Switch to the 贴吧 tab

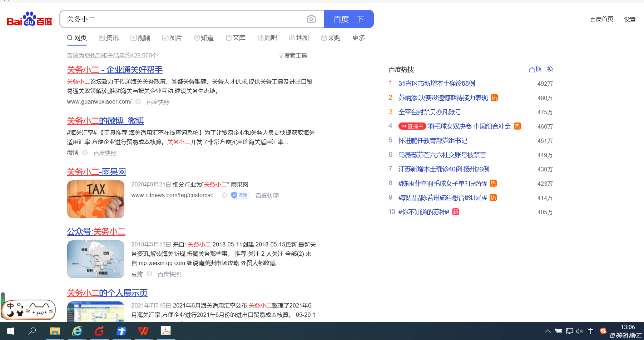coord(267,38)
